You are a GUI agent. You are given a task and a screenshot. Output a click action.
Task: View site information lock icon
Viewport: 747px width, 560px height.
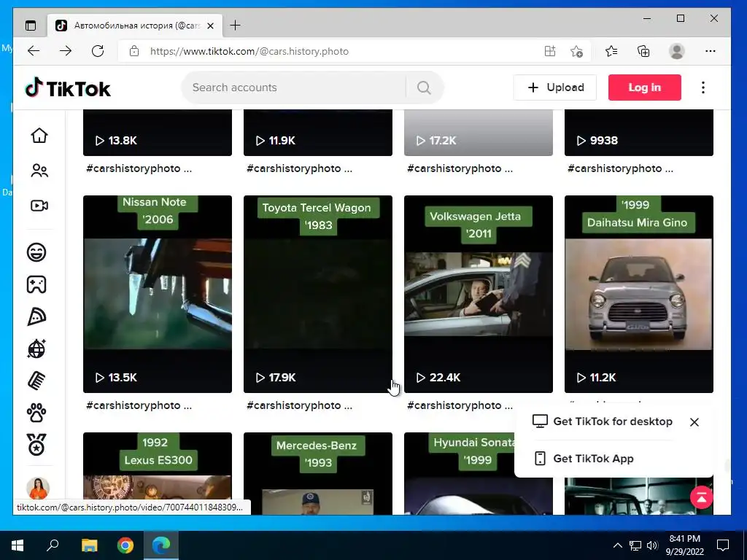pos(134,51)
